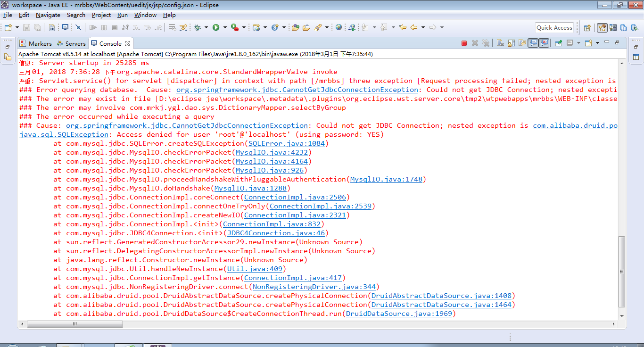Click the New file toolbar icon
This screenshot has width=644, height=347.
8,27
